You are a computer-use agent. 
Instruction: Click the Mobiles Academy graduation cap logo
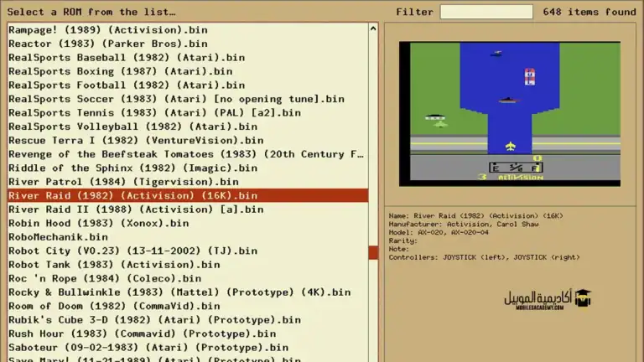(x=582, y=297)
